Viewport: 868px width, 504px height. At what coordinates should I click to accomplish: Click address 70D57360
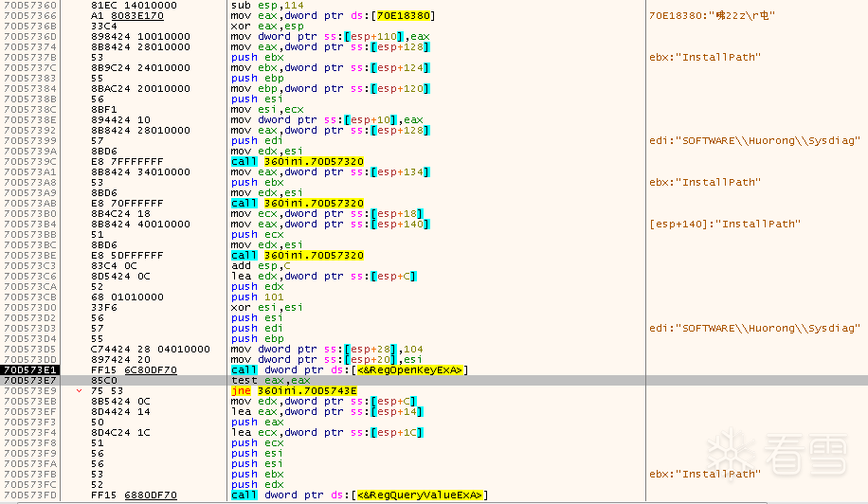pos(30,6)
